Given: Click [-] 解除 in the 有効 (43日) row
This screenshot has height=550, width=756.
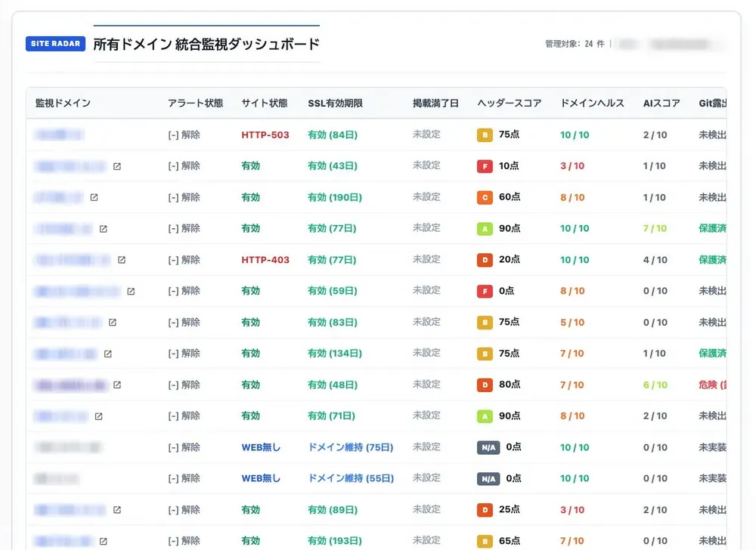Looking at the screenshot, I should coord(184,166).
